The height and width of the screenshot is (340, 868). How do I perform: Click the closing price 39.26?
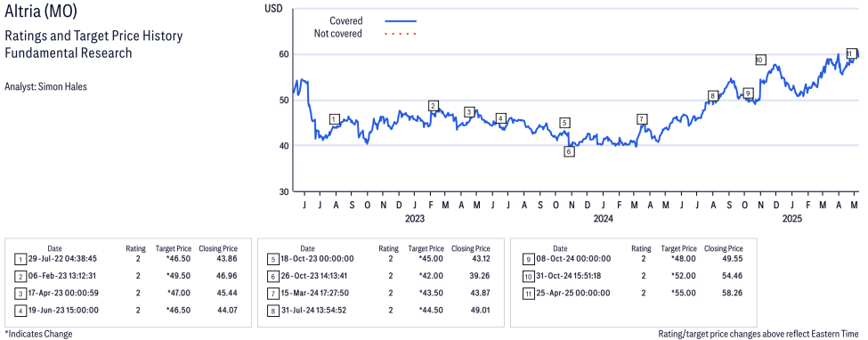pos(481,276)
